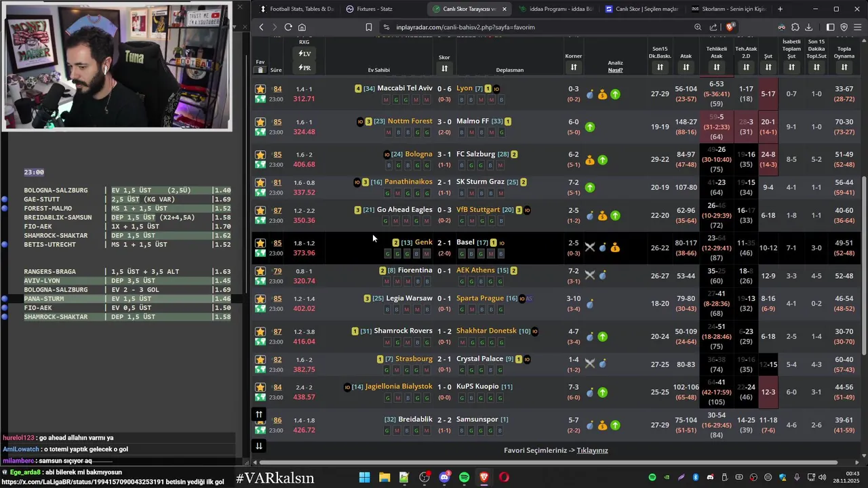Go back in browser history
The height and width of the screenshot is (488, 868).
(x=262, y=27)
